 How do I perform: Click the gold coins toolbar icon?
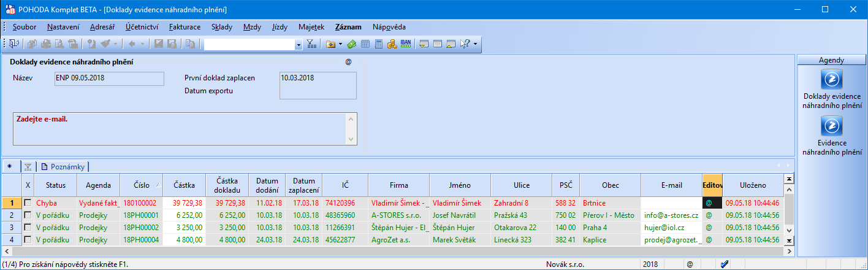pos(392,44)
